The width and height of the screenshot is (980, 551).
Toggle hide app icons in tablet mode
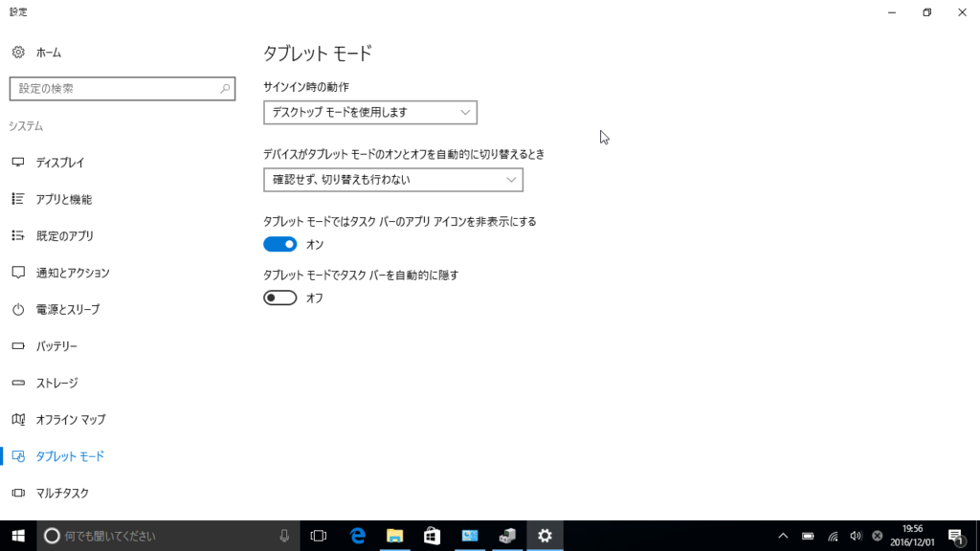tap(280, 244)
